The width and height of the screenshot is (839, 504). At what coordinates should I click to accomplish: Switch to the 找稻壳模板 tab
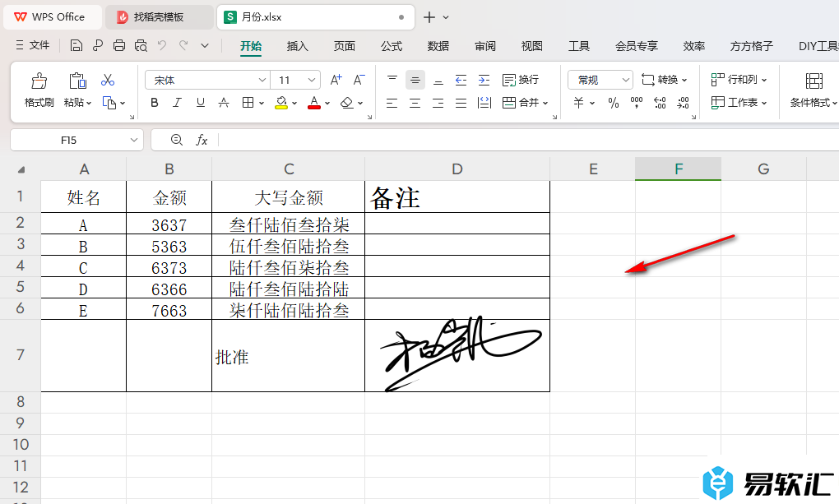pos(159,17)
